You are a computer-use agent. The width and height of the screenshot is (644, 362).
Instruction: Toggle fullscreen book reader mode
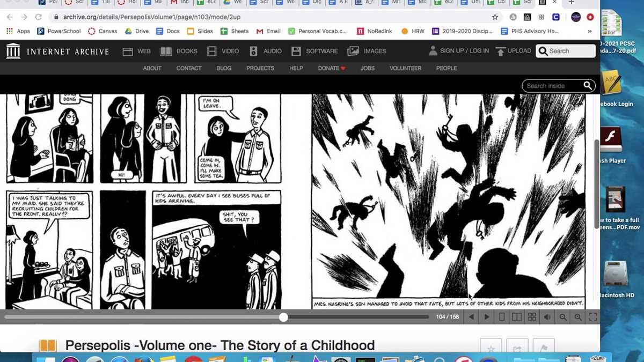[593, 317]
